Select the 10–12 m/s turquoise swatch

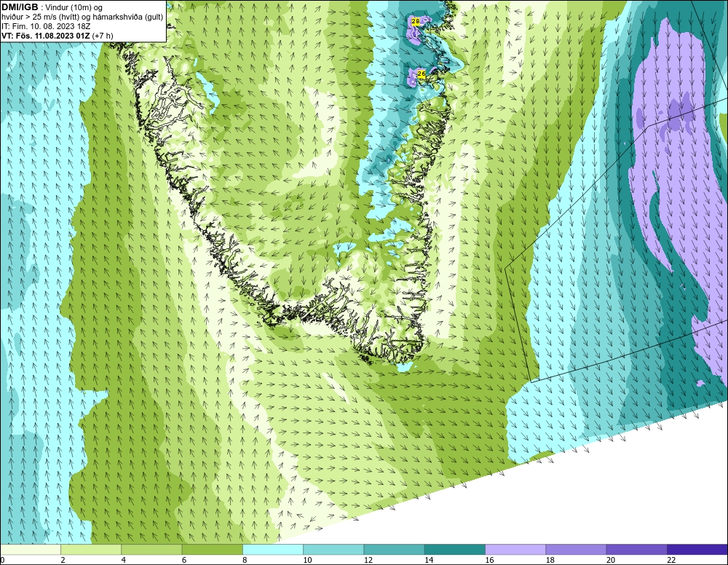[x=333, y=550]
